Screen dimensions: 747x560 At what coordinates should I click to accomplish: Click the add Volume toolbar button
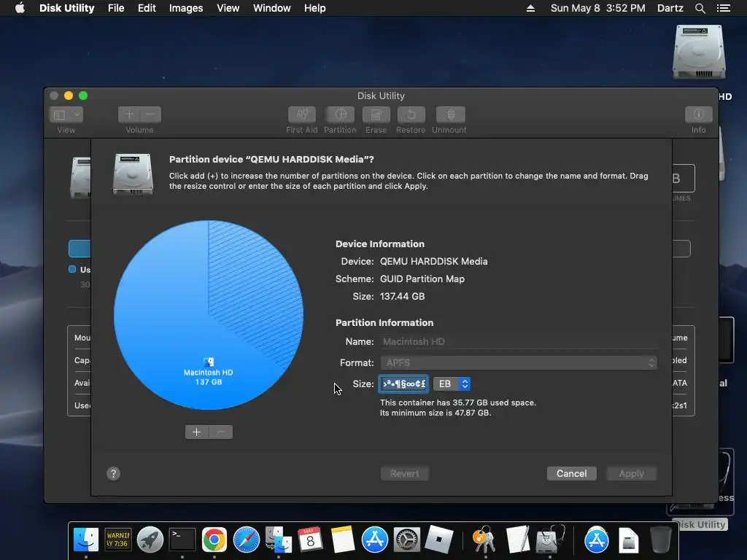(129, 114)
